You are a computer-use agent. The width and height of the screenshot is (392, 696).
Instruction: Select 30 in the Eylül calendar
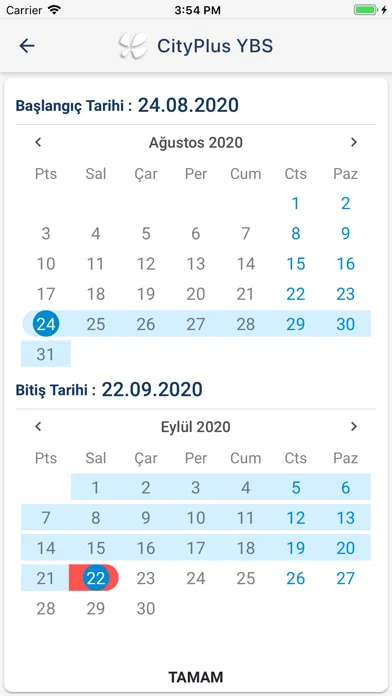pyautogui.click(x=146, y=608)
